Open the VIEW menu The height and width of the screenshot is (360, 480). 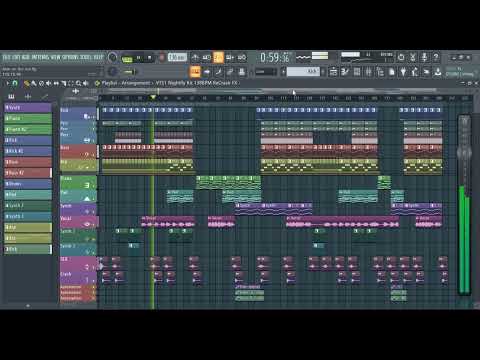(x=56, y=57)
